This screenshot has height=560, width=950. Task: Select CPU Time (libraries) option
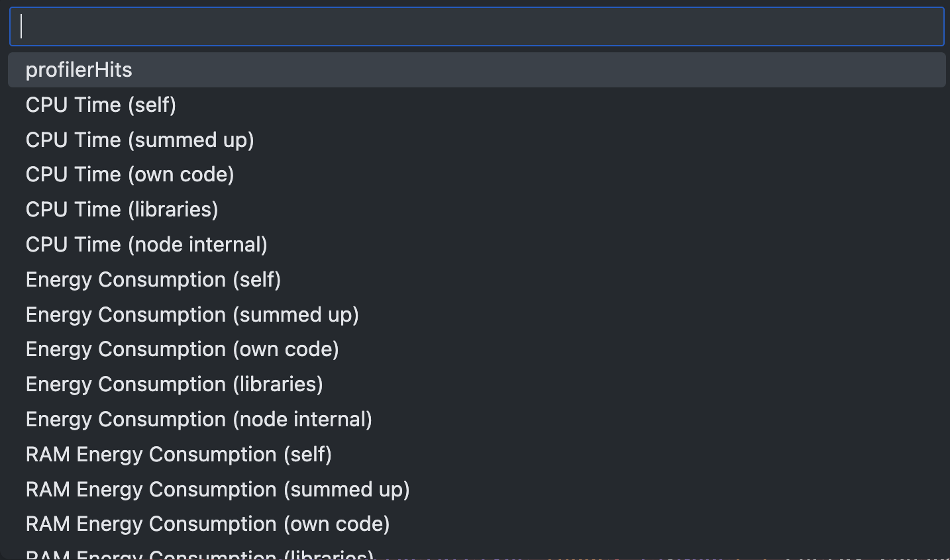[122, 210]
